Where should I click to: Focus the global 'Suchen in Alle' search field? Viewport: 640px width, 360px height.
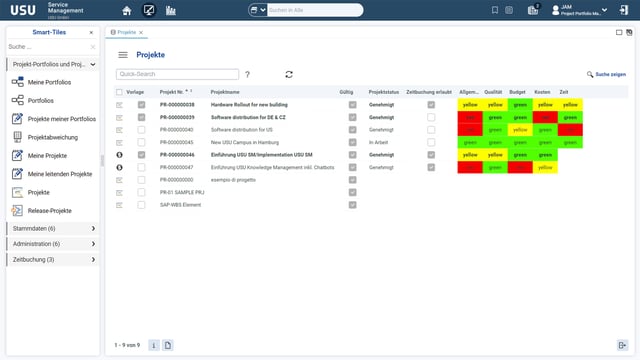(x=315, y=10)
